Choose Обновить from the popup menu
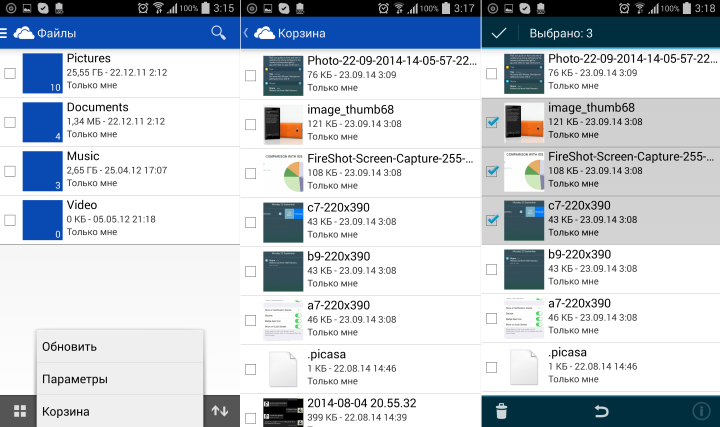This screenshot has height=427, width=720. click(120, 347)
